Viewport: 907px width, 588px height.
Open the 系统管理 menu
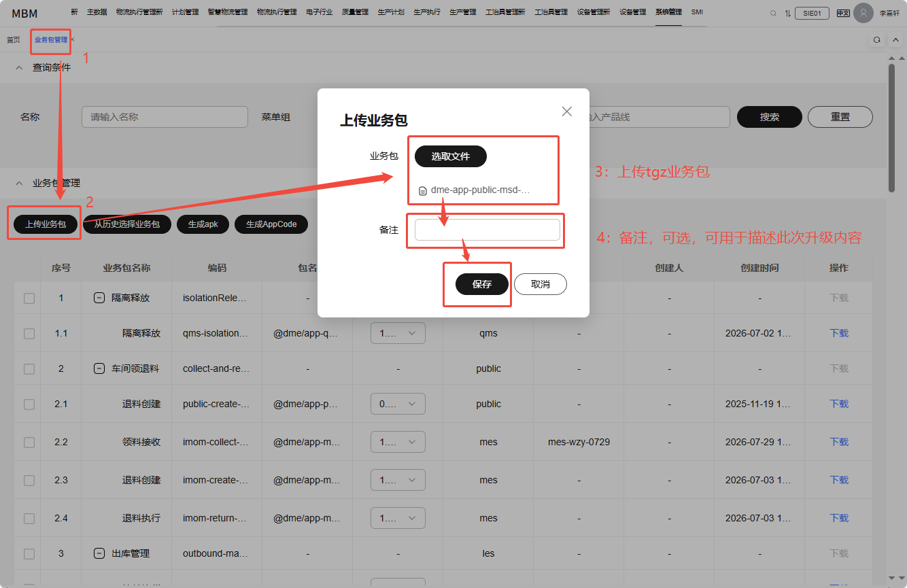click(668, 12)
